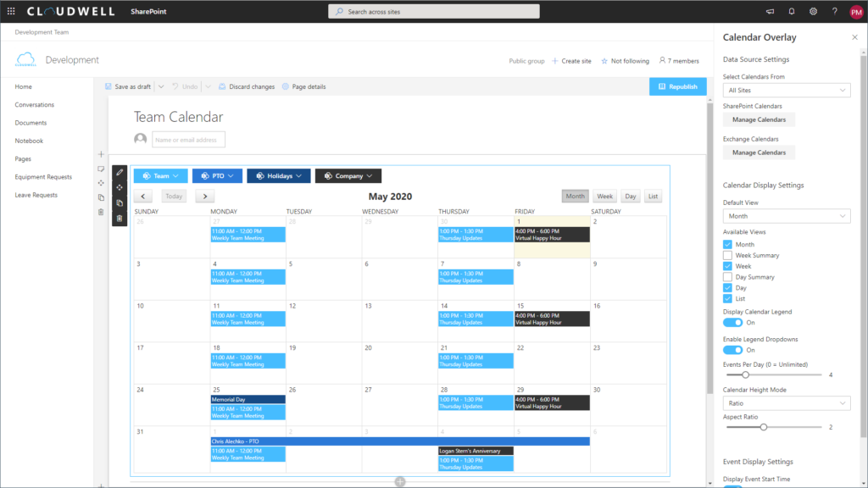Expand Save as draft options chevron
This screenshot has width=868, height=488.
[x=161, y=87]
